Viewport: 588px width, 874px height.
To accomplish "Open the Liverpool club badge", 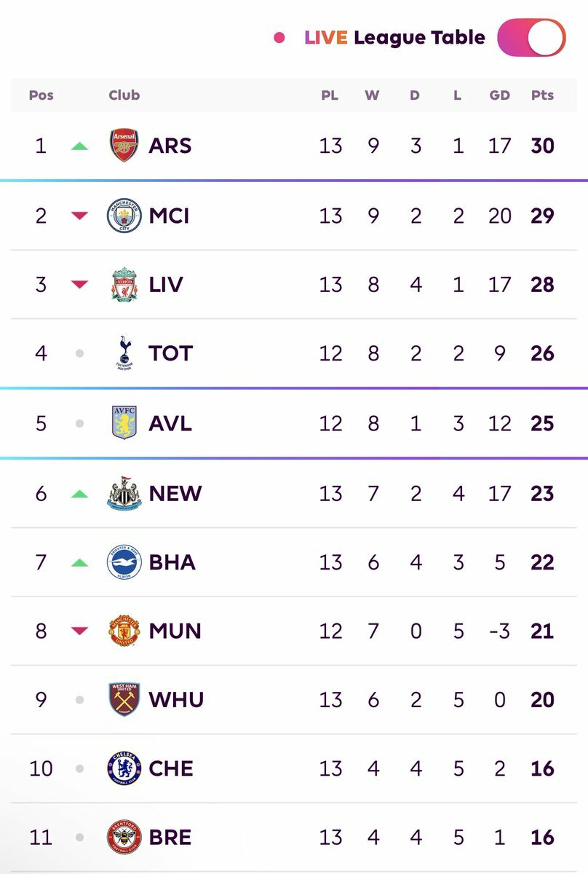I will 124,285.
